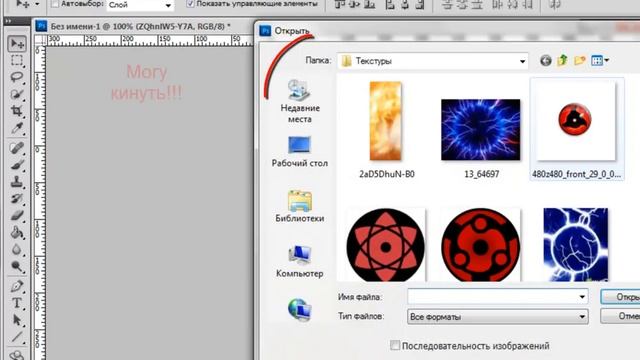Select the Brush tool
640x360 pixels.
(17, 165)
